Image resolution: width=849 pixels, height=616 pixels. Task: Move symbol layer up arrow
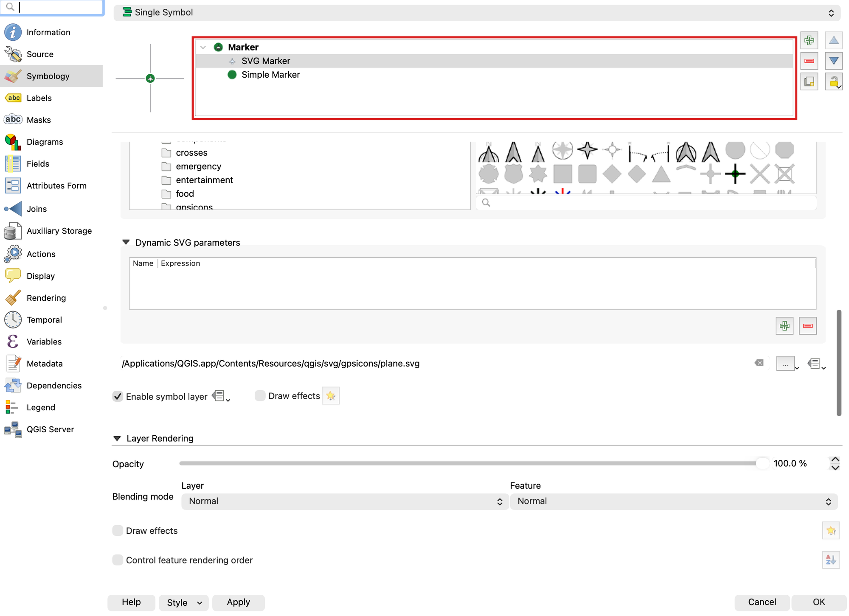point(834,40)
